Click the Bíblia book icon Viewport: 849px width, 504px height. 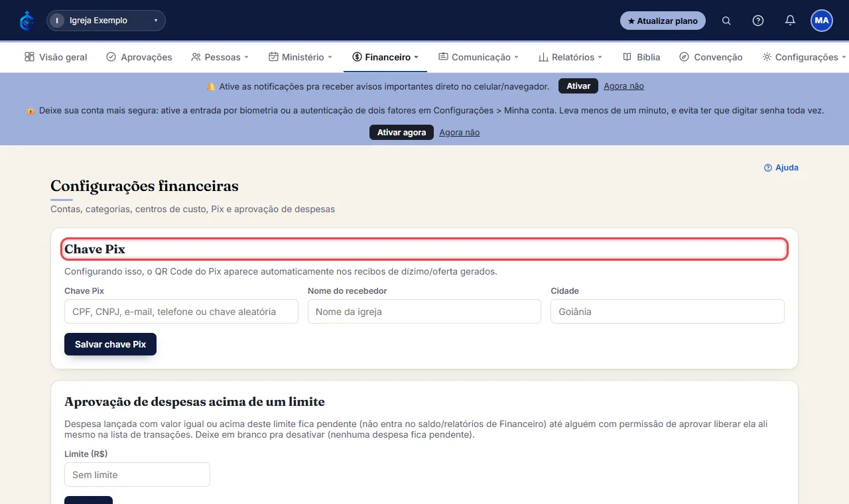pyautogui.click(x=627, y=57)
